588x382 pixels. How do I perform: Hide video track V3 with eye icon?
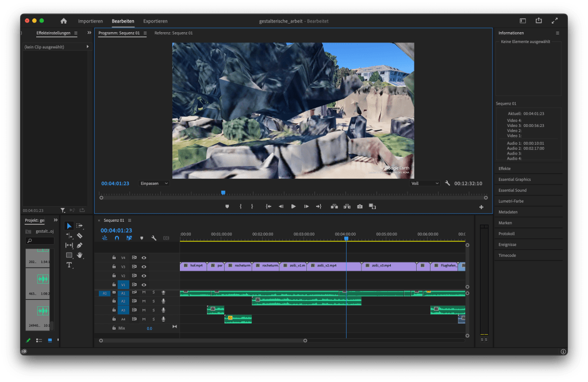click(144, 267)
